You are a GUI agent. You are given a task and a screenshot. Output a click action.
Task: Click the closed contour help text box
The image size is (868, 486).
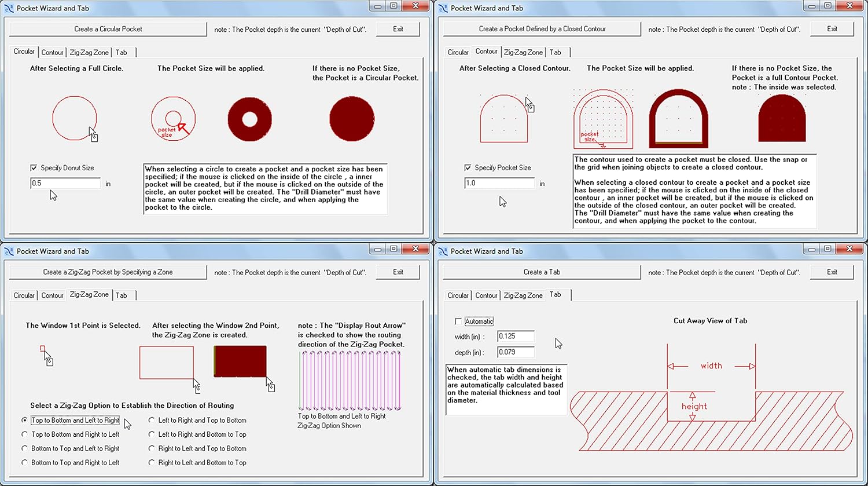point(695,191)
